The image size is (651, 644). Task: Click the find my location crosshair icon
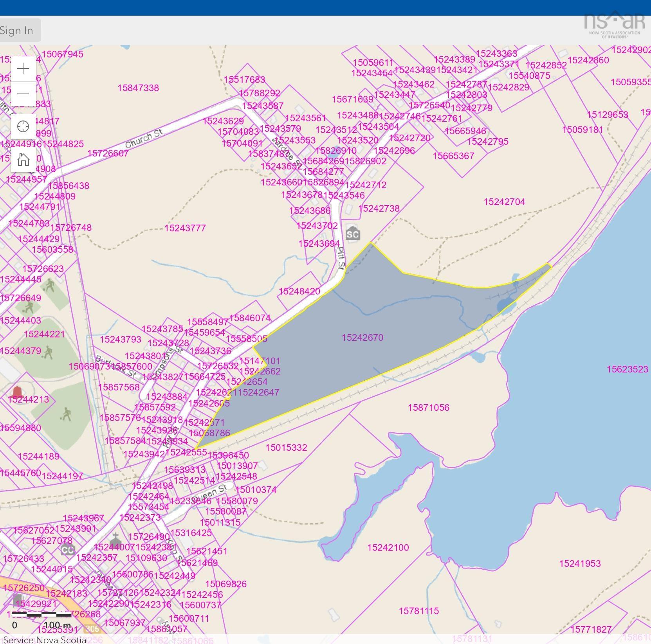(x=23, y=127)
